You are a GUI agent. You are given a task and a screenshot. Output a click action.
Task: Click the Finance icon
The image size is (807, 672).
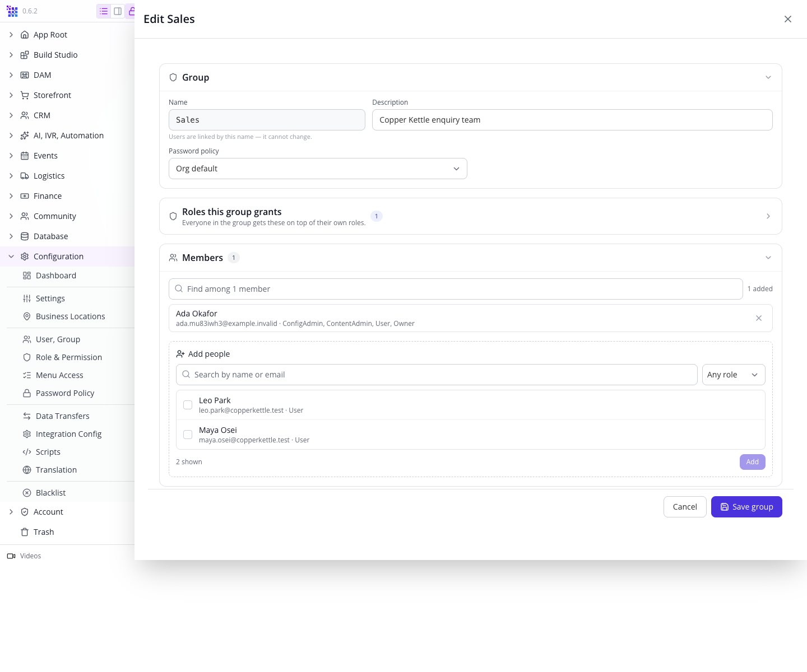[x=25, y=196]
